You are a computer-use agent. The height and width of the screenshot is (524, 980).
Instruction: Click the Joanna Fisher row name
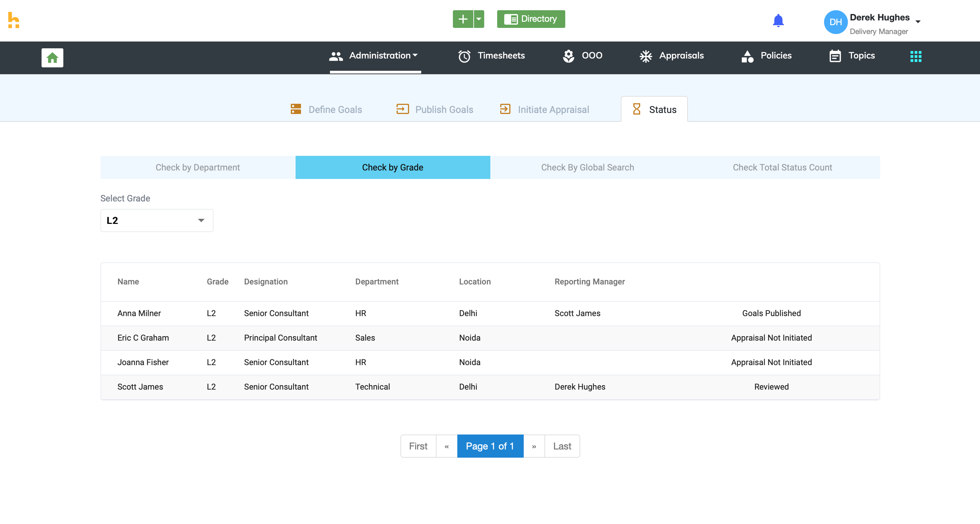143,362
